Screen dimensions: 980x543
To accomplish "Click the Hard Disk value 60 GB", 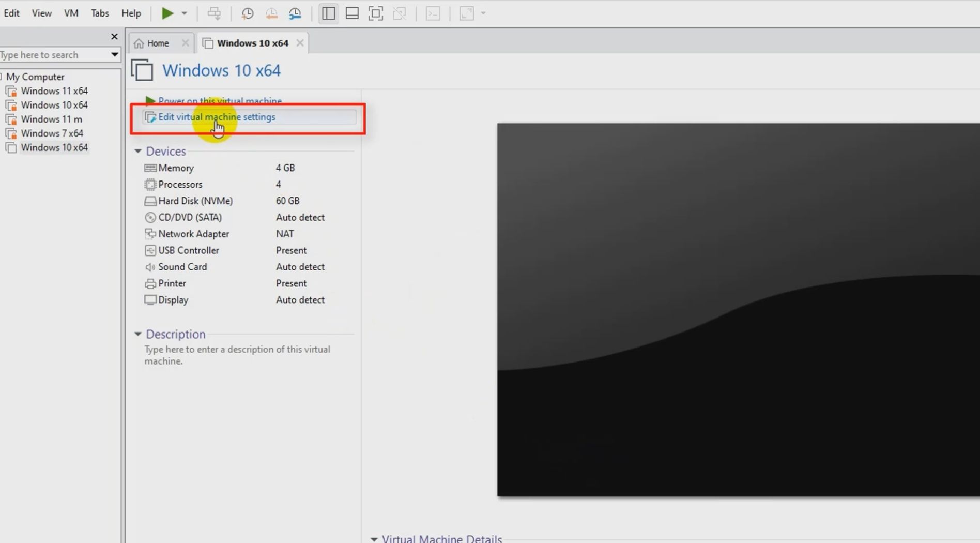I will [x=287, y=201].
